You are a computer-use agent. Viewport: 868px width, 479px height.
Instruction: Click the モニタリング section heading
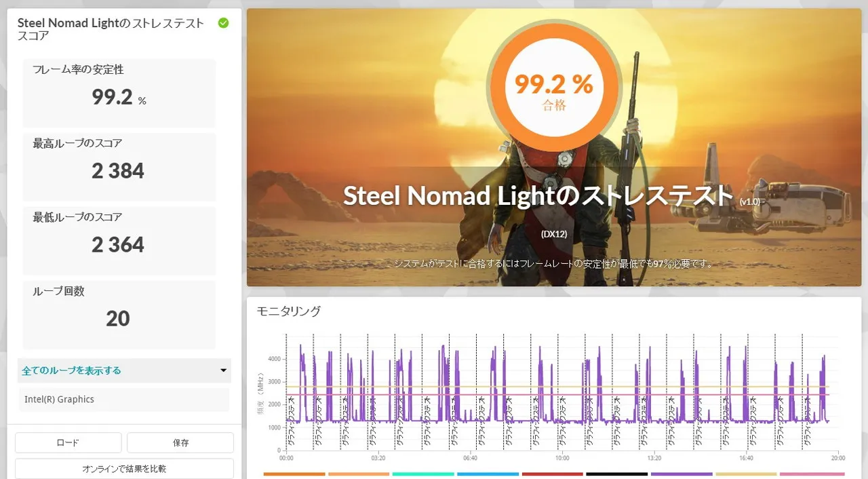(x=288, y=311)
